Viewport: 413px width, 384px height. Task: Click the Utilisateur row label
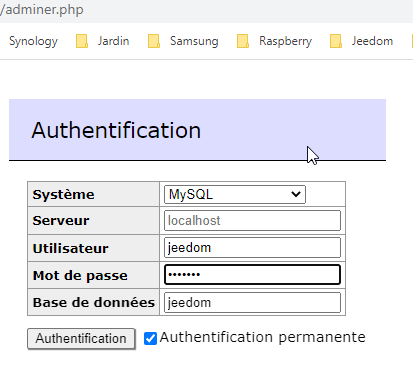[70, 248]
